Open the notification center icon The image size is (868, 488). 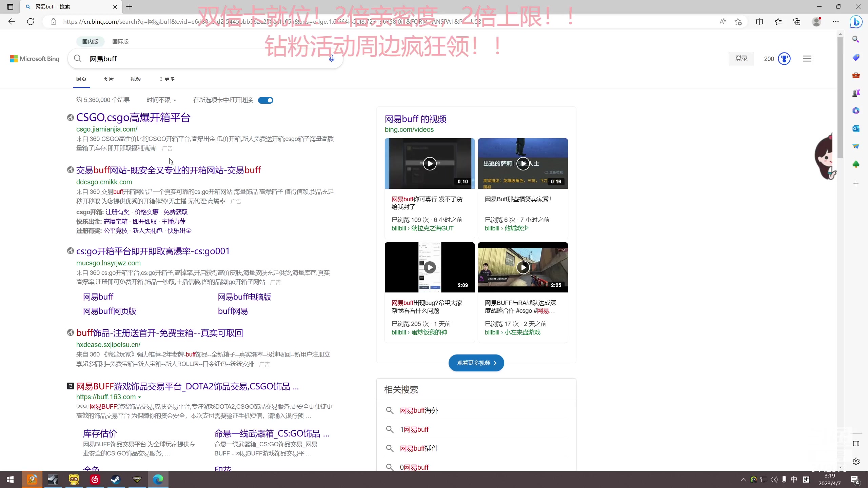pos(855,480)
